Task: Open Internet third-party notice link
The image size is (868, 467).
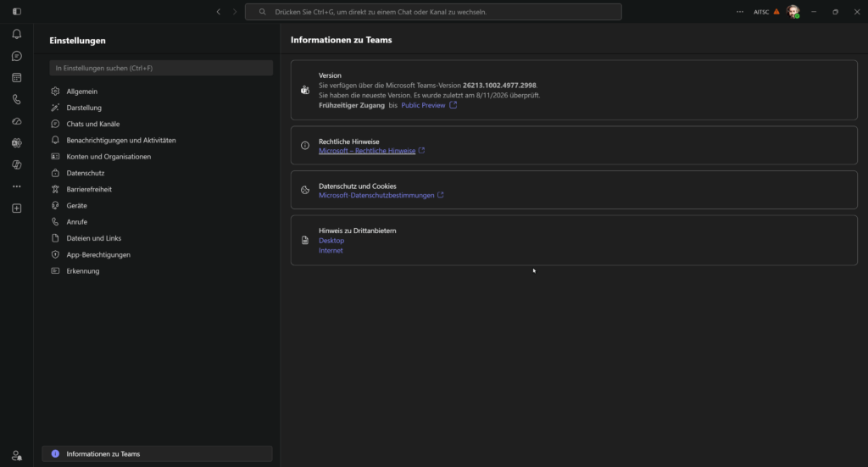Action: tap(331, 250)
